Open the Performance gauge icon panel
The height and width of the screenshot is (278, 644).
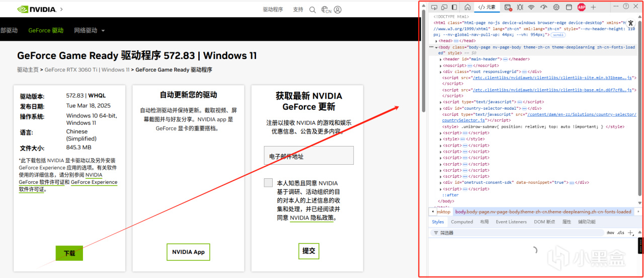544,7
